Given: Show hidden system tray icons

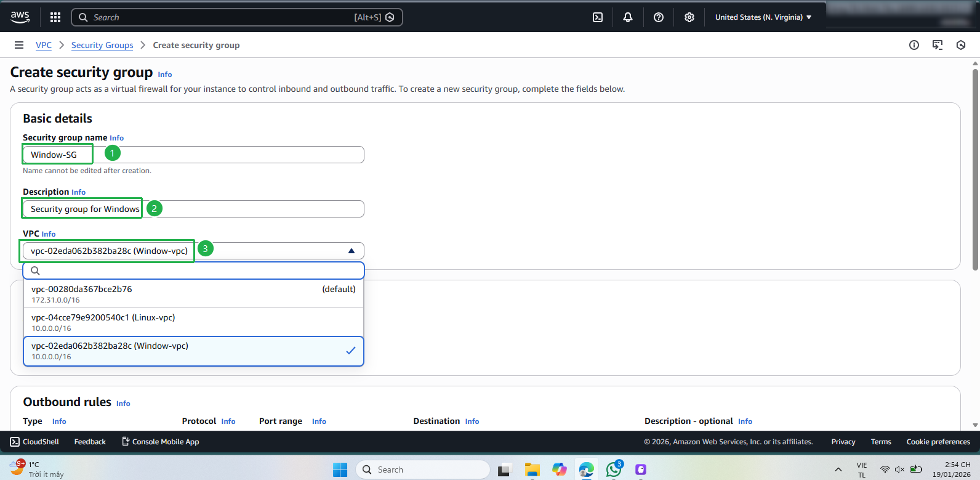Looking at the screenshot, I should tap(838, 470).
